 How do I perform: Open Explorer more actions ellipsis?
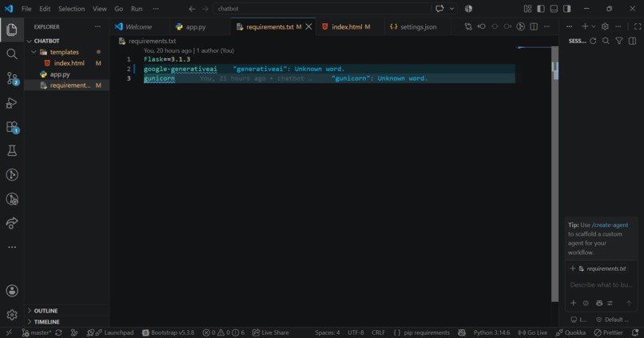(x=97, y=26)
